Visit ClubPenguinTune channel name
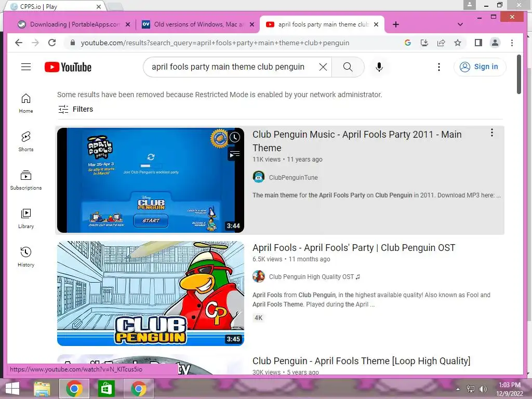 pos(293,178)
